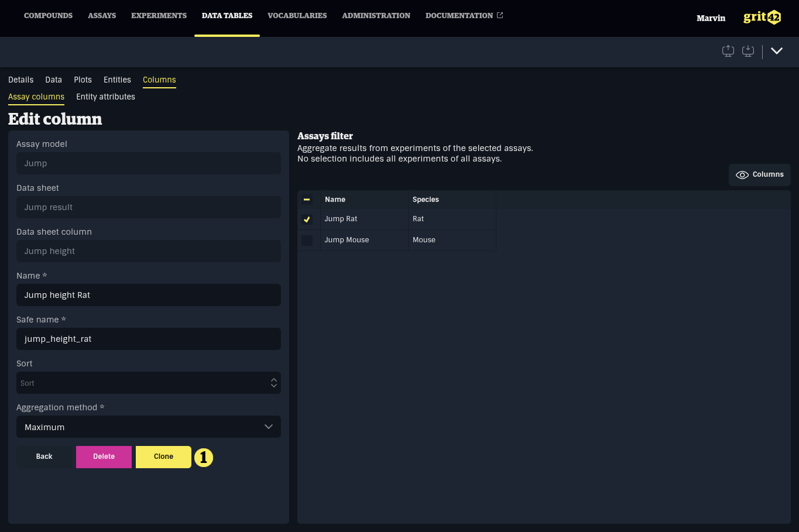799x532 pixels.
Task: Go to Experiments in top navigation
Action: (x=159, y=16)
